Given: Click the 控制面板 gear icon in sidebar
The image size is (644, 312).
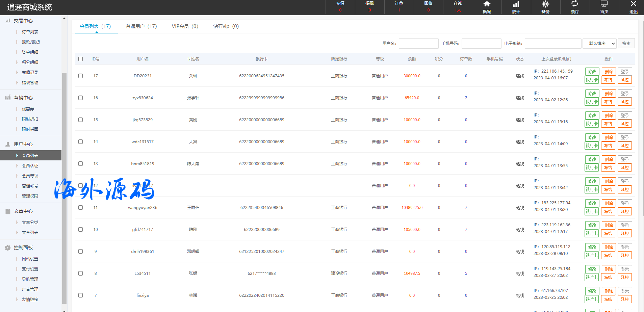Looking at the screenshot, I should click(x=8, y=248).
